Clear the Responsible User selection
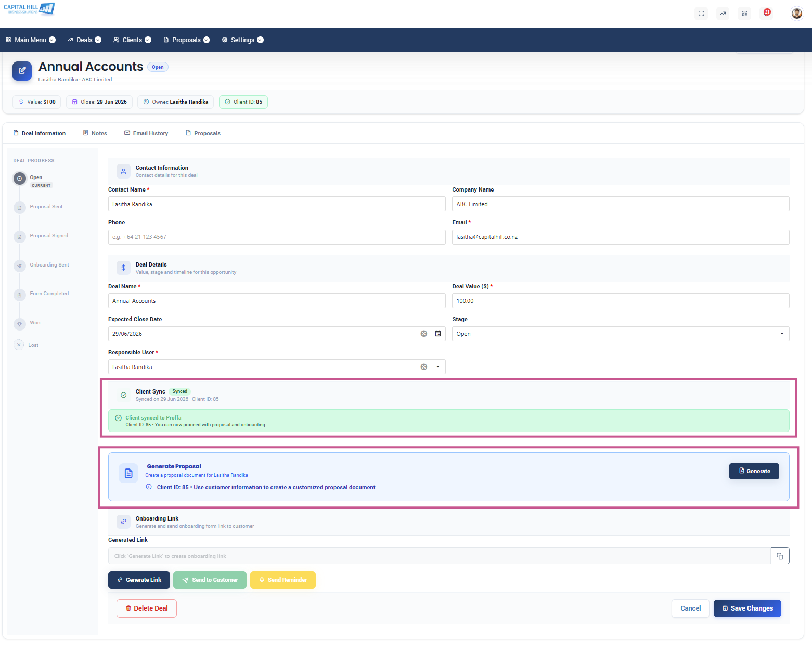 pyautogui.click(x=424, y=367)
